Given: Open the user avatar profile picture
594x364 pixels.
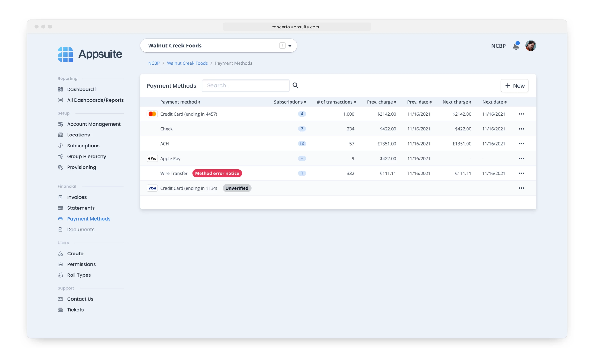Looking at the screenshot, I should (x=531, y=46).
